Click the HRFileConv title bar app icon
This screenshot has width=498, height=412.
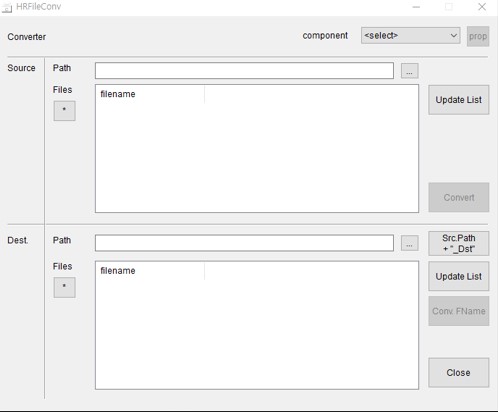point(7,7)
